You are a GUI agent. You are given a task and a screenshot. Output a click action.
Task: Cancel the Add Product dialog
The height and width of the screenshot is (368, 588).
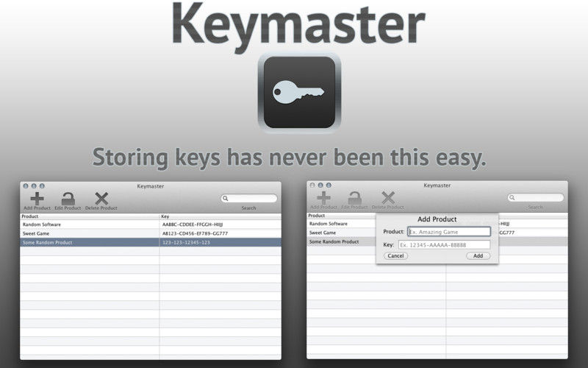coord(395,255)
